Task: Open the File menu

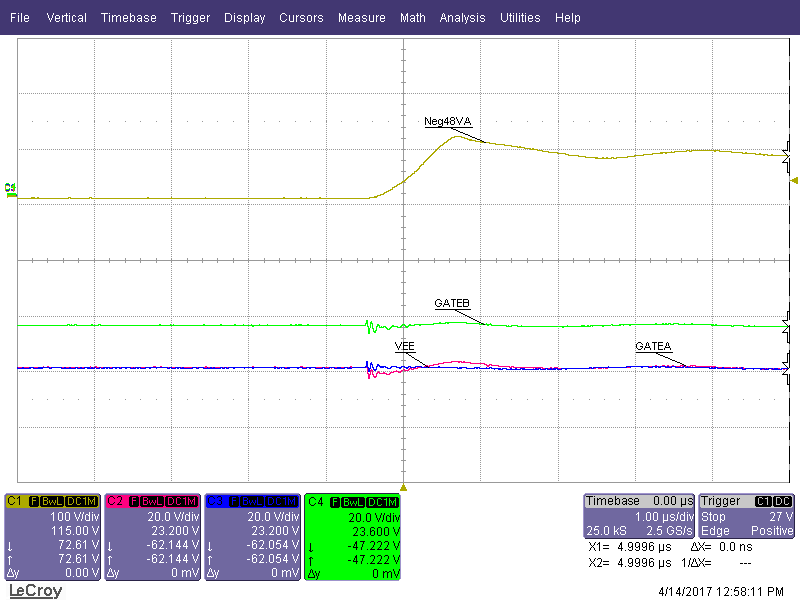Action: [19, 18]
